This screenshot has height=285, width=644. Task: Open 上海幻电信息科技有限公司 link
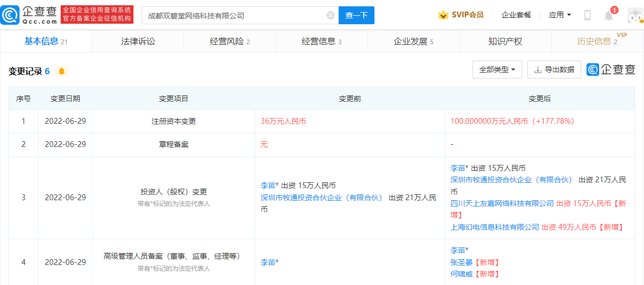[495, 227]
